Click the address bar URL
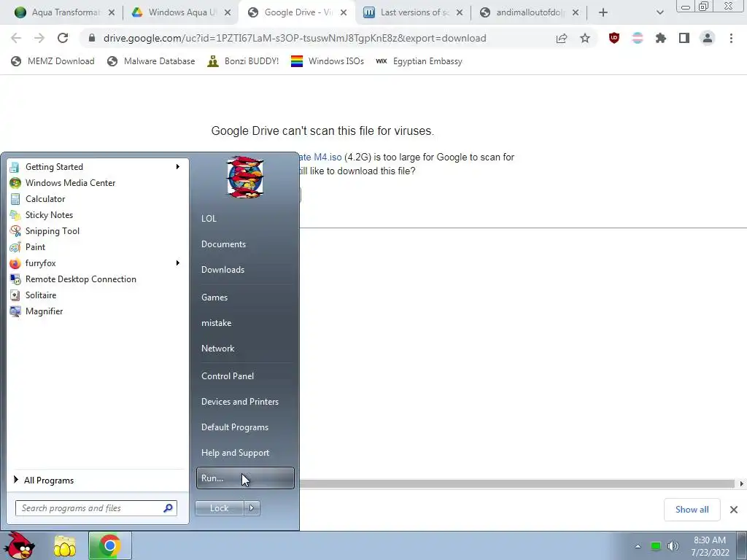The width and height of the screenshot is (747, 560). tap(295, 38)
